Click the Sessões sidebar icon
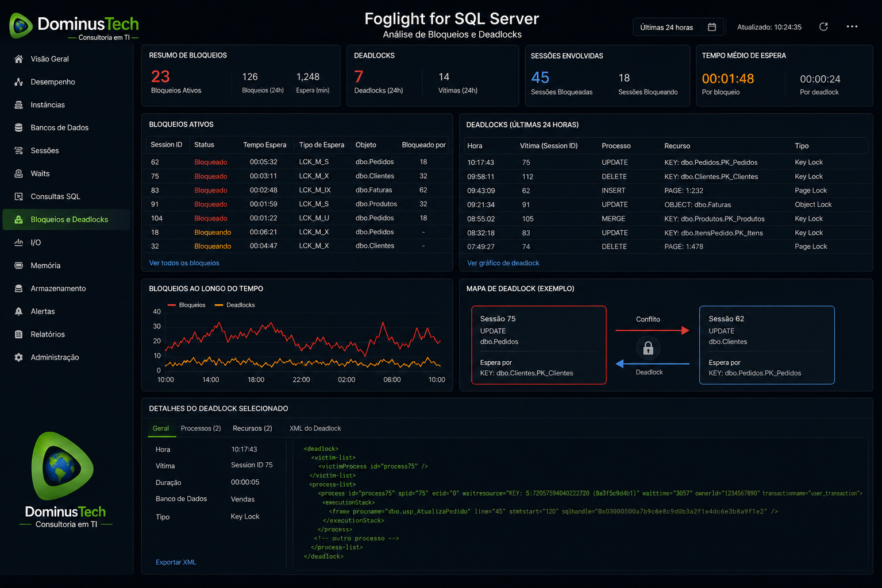 pyautogui.click(x=18, y=151)
